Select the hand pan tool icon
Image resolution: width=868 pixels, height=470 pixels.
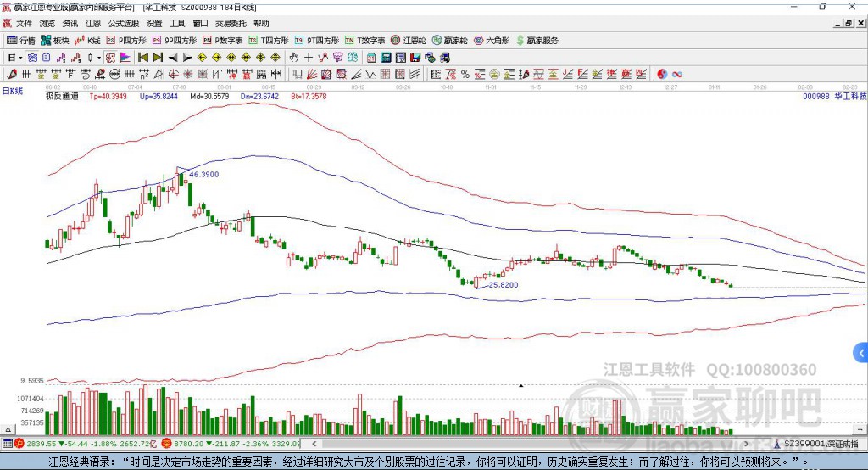click(x=294, y=58)
